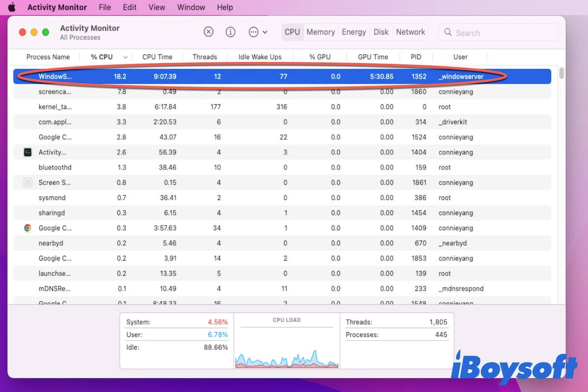Click the ellipsis More options icon
588x392 pixels.
click(x=253, y=32)
